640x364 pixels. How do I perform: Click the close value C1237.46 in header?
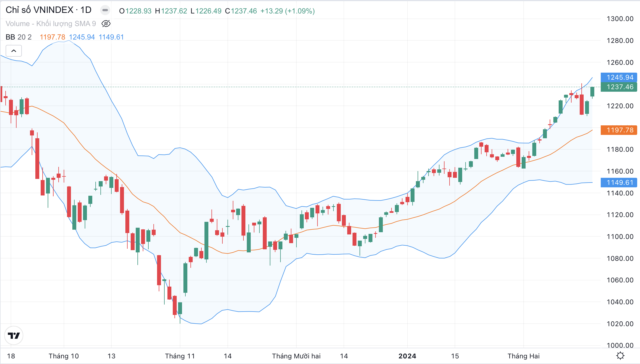[x=241, y=11]
